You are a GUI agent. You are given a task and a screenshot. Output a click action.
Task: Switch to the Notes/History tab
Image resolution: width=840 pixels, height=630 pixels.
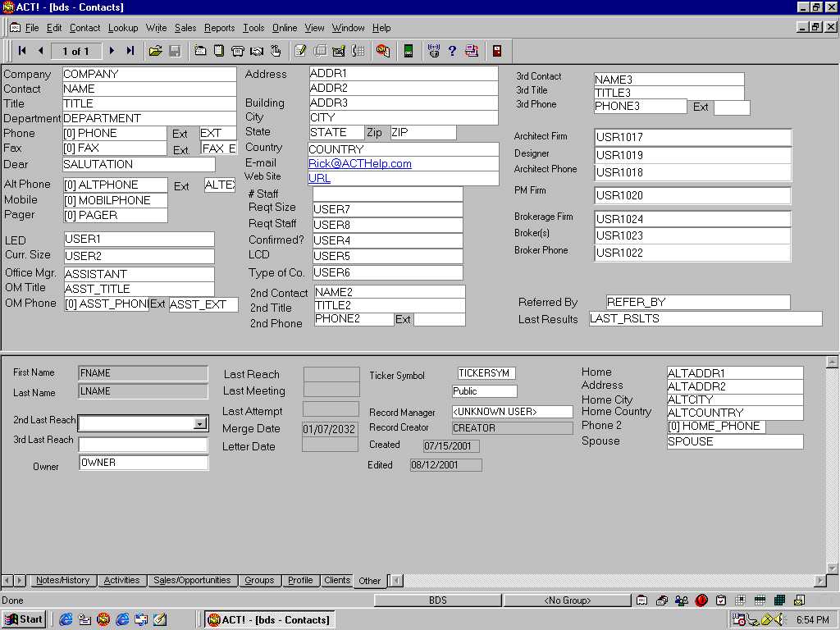62,580
